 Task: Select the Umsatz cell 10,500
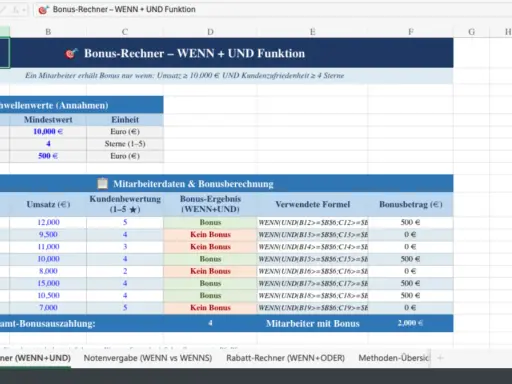[48, 295]
